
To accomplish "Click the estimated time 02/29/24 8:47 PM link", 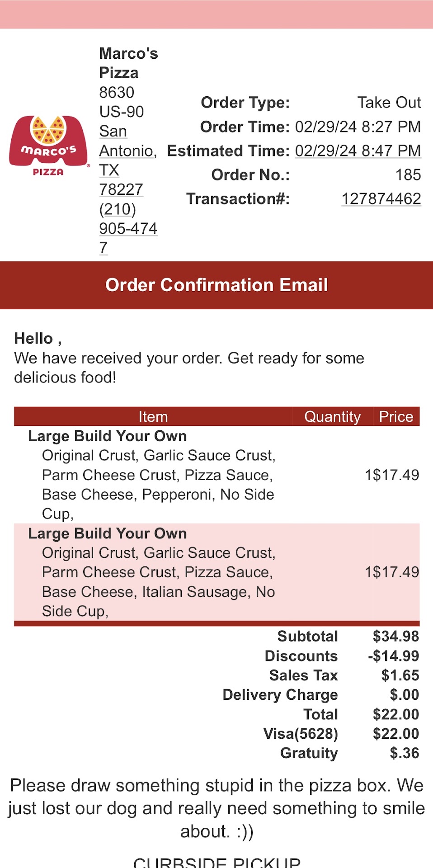I will [x=358, y=151].
